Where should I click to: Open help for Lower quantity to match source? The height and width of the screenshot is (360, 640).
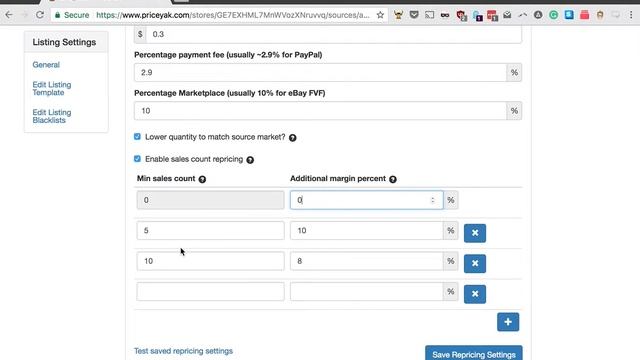(293, 138)
